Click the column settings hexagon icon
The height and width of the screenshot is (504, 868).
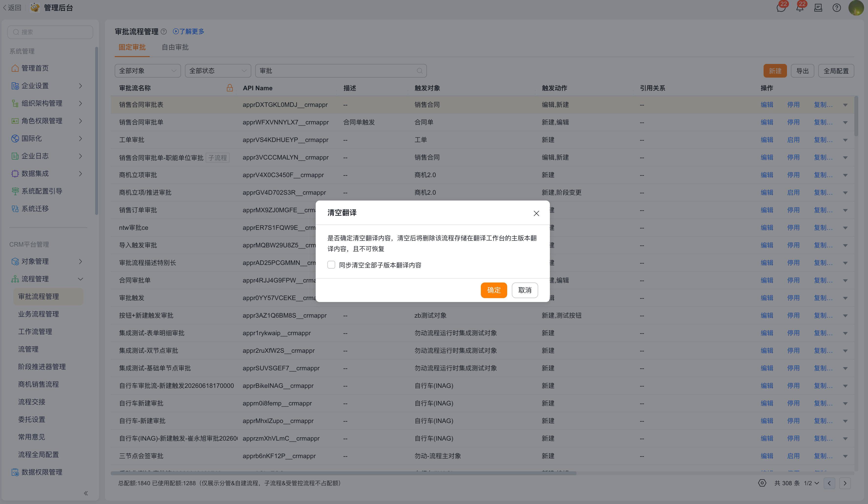pos(762,483)
